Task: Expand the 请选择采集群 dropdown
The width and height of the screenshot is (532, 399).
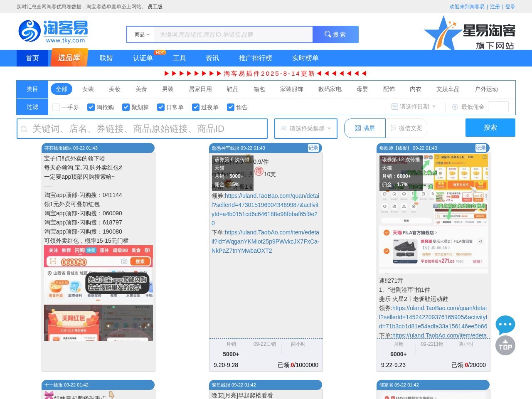Action: [306, 128]
